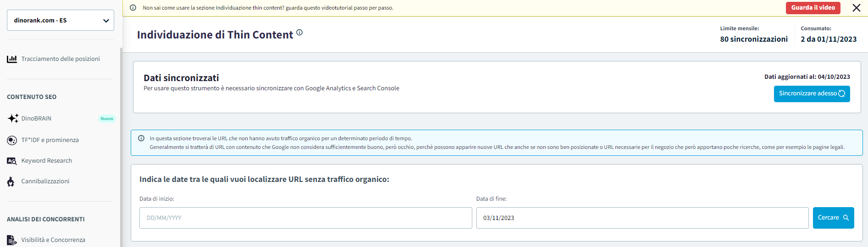
Task: Click the Cannibalizzazioni icon
Action: [x=11, y=182]
